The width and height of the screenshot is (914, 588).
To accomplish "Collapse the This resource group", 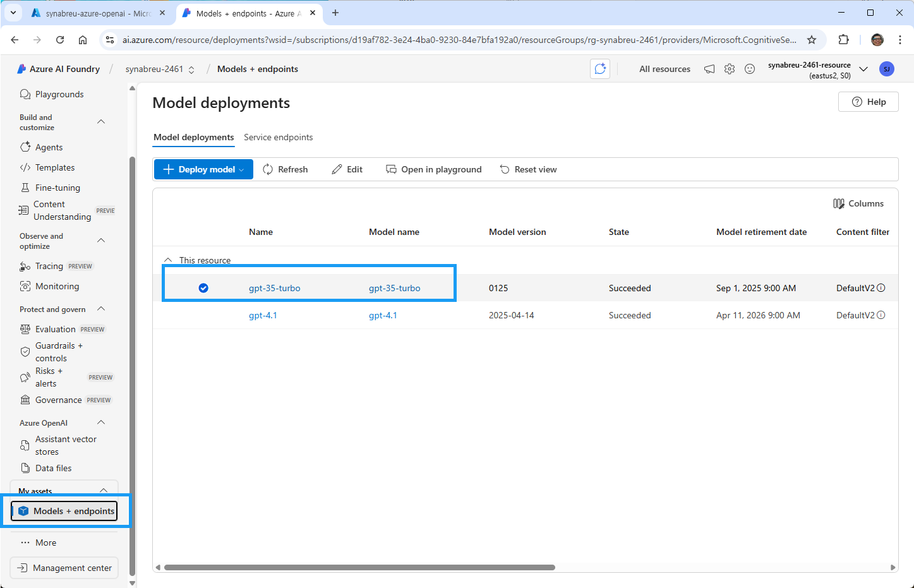I will coord(168,260).
